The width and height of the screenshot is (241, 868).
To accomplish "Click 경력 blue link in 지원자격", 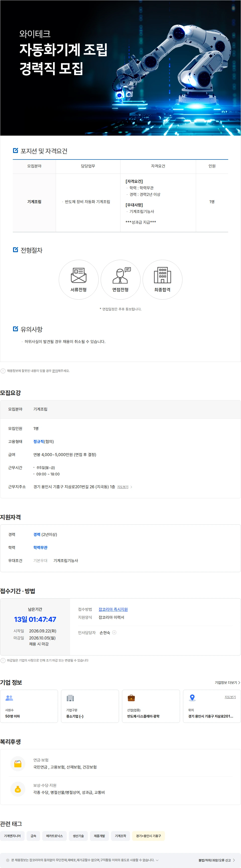I will pos(37,534).
